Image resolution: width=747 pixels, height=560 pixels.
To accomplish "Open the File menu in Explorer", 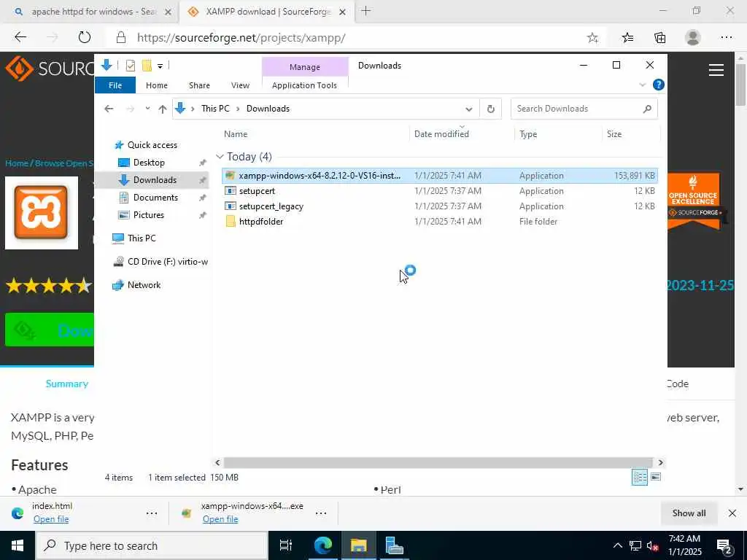I will [x=115, y=85].
